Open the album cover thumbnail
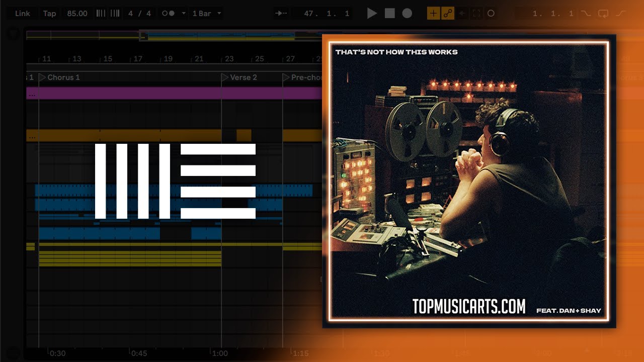 point(469,181)
